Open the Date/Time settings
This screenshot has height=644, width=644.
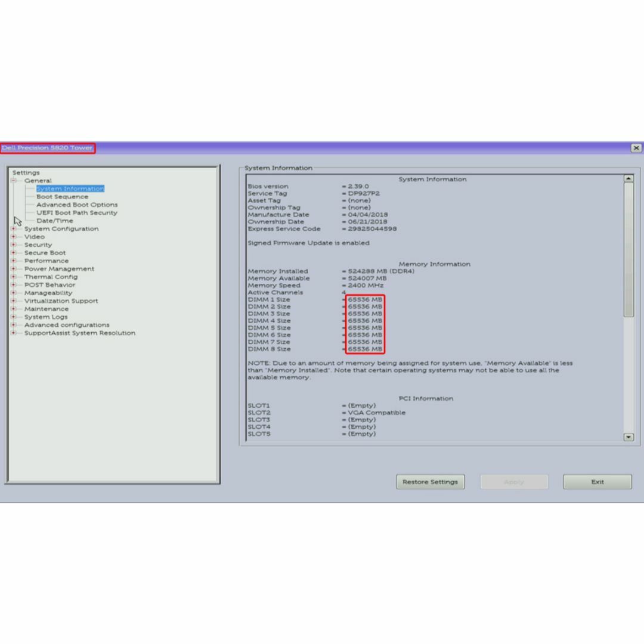pos(55,221)
